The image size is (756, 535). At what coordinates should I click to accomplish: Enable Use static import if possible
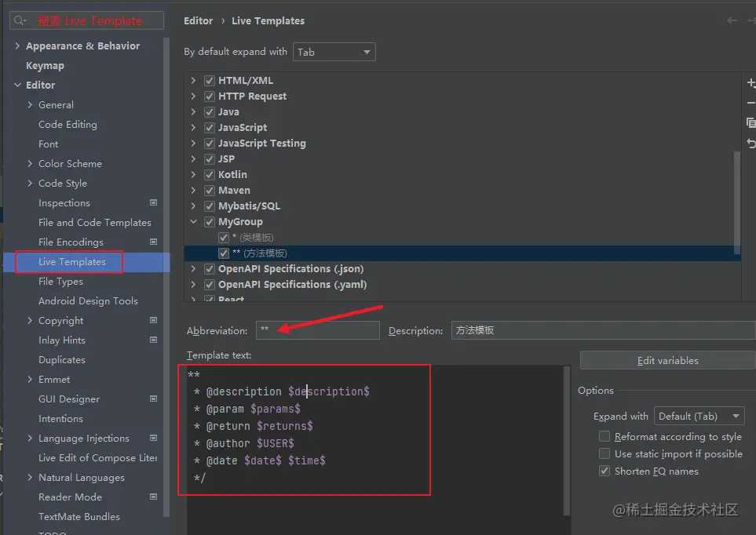(x=604, y=453)
